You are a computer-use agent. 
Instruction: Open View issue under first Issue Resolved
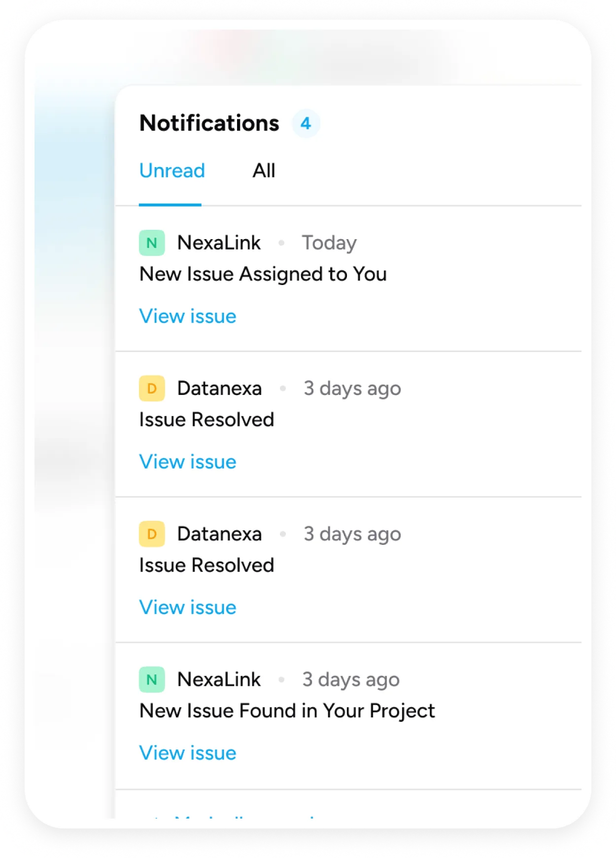coord(188,462)
